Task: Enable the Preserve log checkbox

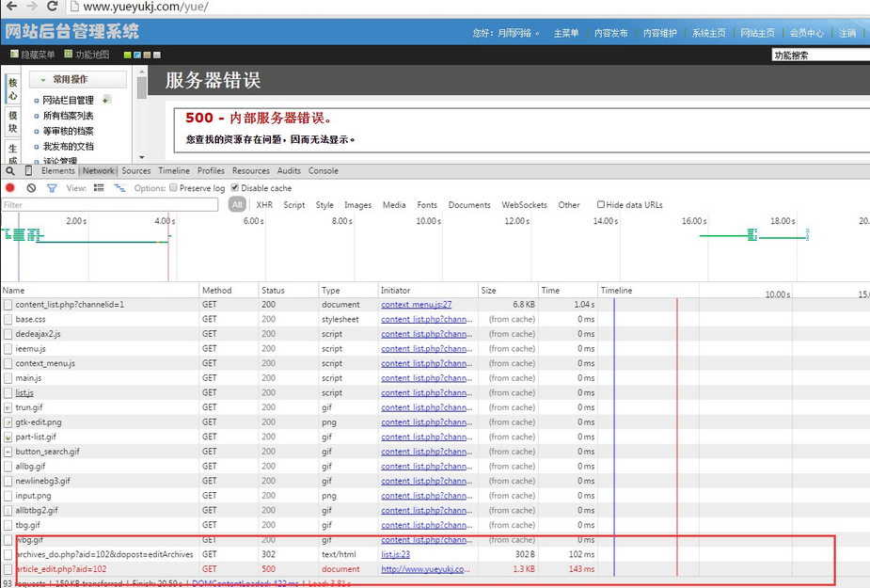Action: (x=174, y=188)
